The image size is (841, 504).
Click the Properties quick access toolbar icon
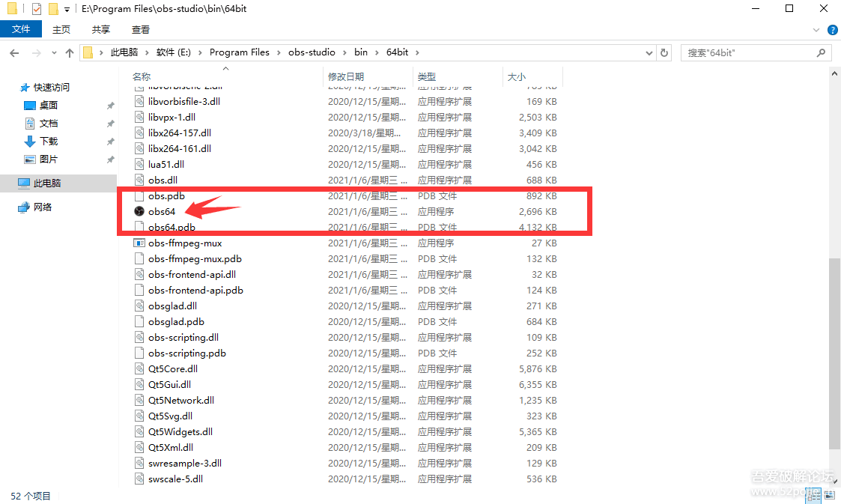pos(37,8)
